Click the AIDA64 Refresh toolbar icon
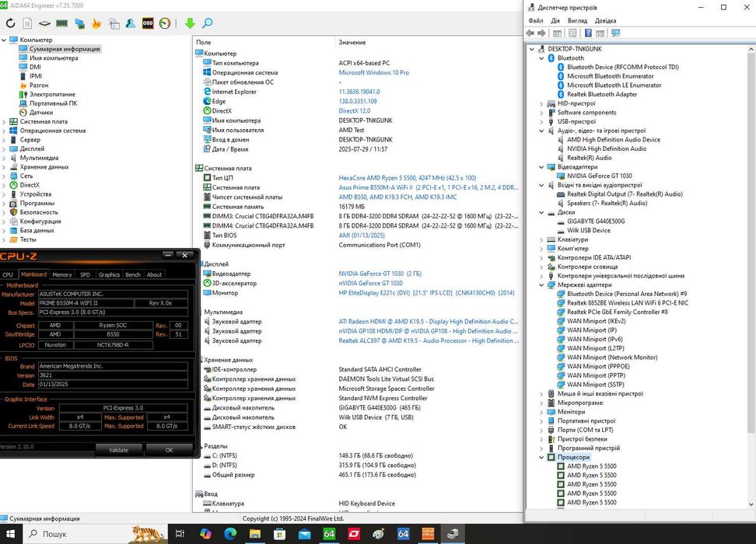 click(11, 23)
